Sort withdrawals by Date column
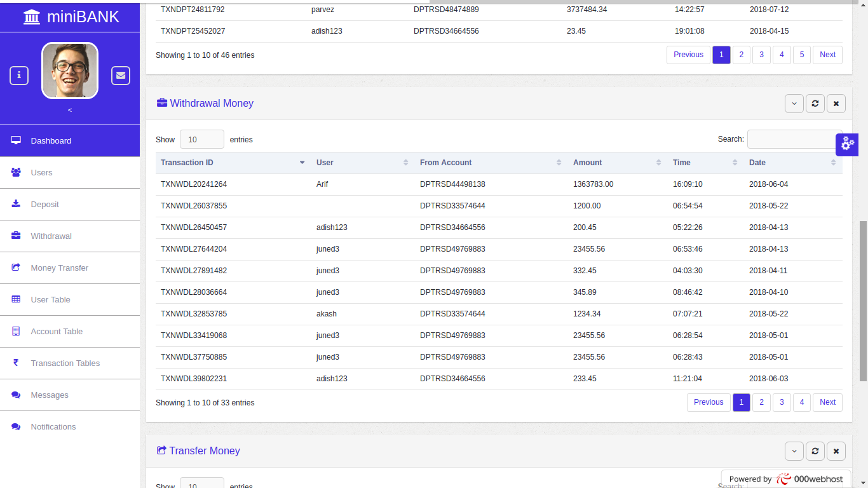This screenshot has width=868, height=488. [x=793, y=163]
